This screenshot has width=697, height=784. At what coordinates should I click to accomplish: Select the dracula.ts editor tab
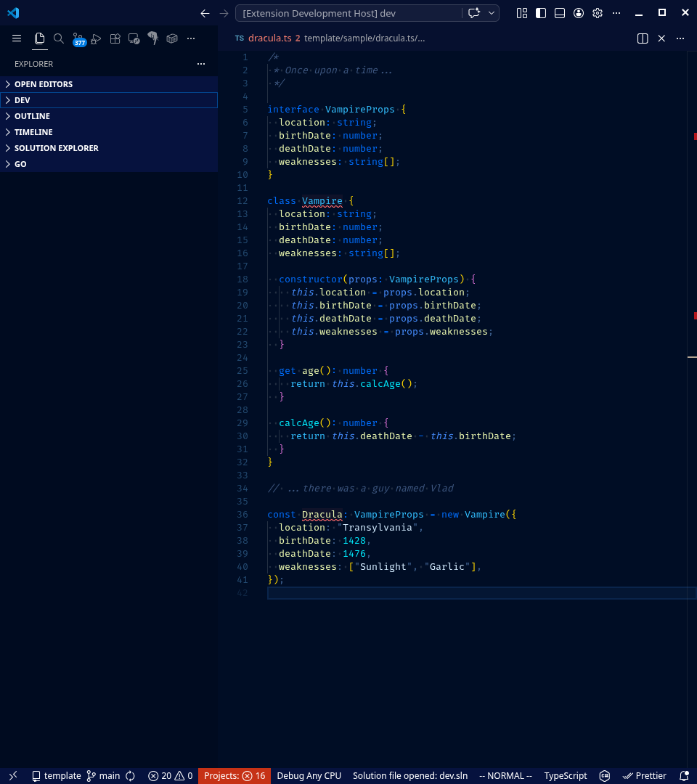tap(270, 38)
